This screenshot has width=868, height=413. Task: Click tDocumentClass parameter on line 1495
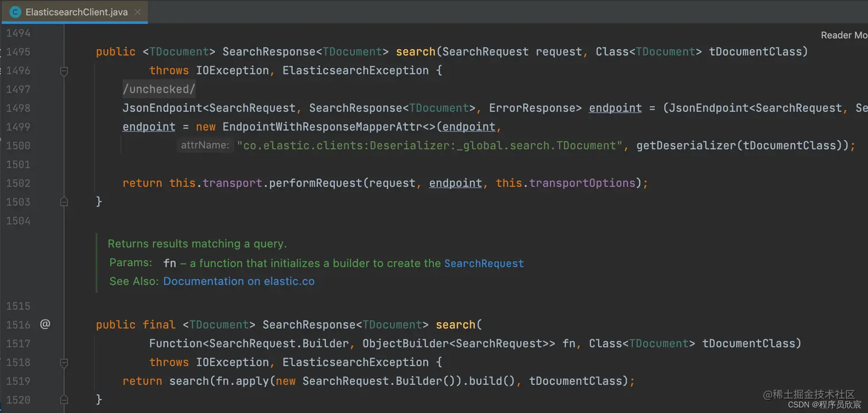(755, 52)
